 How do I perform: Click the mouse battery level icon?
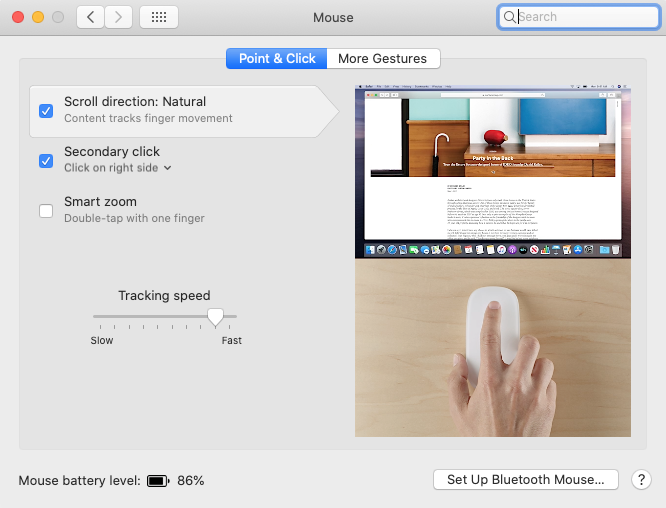click(158, 481)
